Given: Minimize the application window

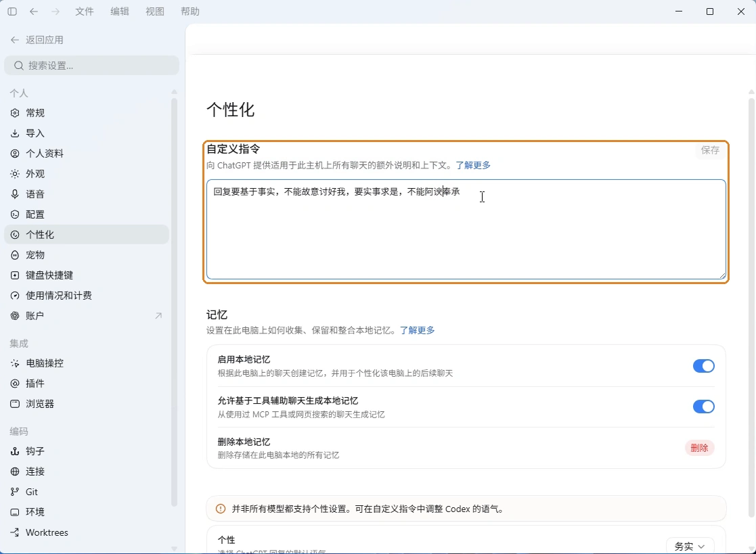Looking at the screenshot, I should pyautogui.click(x=679, y=11).
